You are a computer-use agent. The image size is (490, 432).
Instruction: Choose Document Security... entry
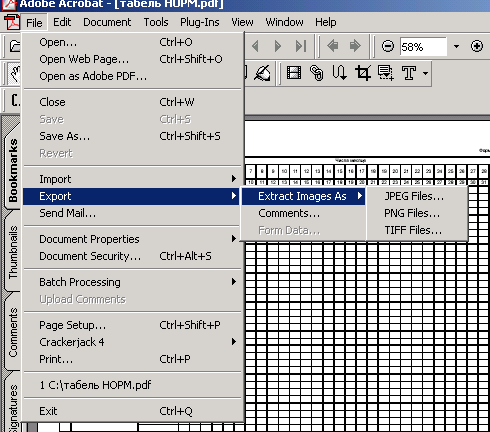coord(131,256)
